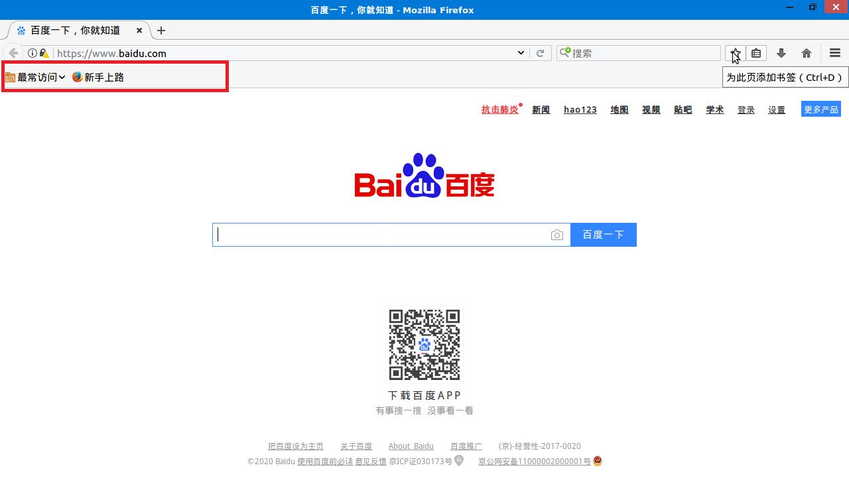Open a new tab
Image resolution: width=849 pixels, height=504 pixels.
pos(161,31)
